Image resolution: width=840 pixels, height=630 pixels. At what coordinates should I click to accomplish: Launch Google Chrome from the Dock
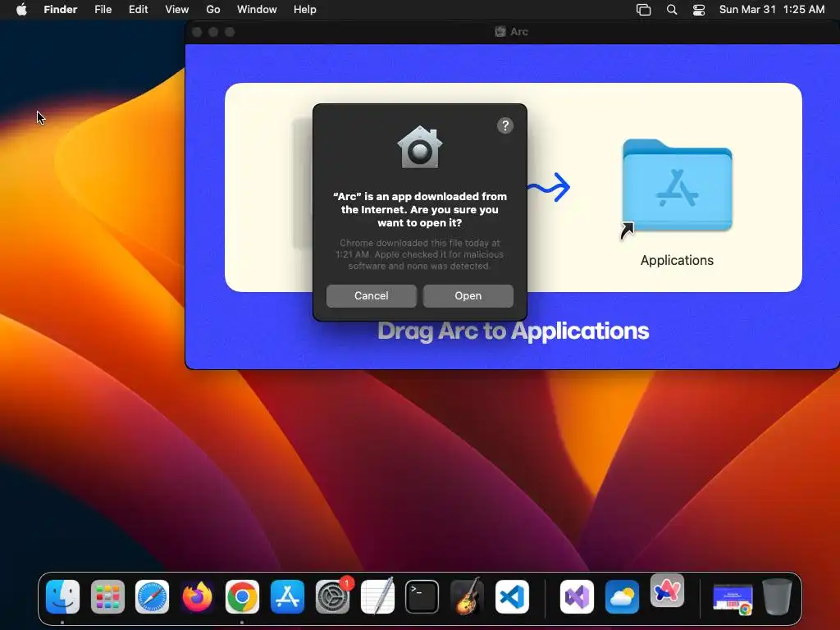pos(242,597)
